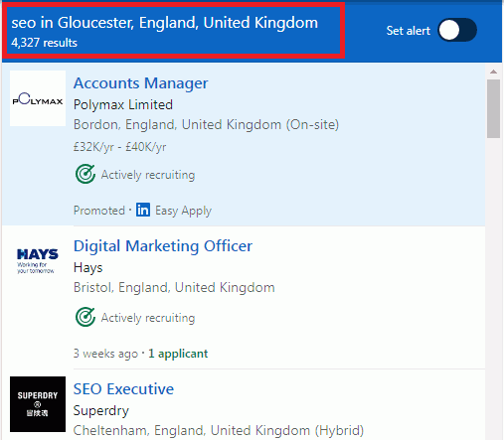The width and height of the screenshot is (504, 440).
Task: Click the LinkedIn Easy Apply icon
Action: (143, 210)
